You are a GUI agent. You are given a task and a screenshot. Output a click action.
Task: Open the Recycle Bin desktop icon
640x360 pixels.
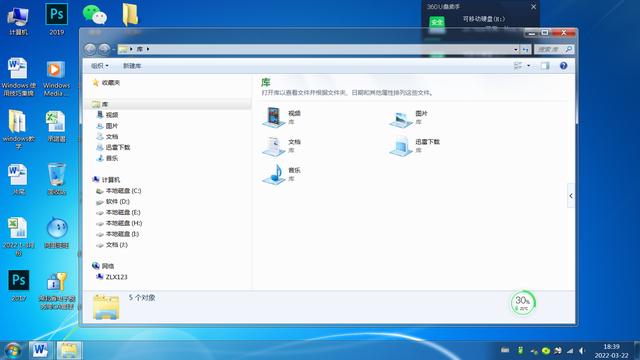pos(56,179)
